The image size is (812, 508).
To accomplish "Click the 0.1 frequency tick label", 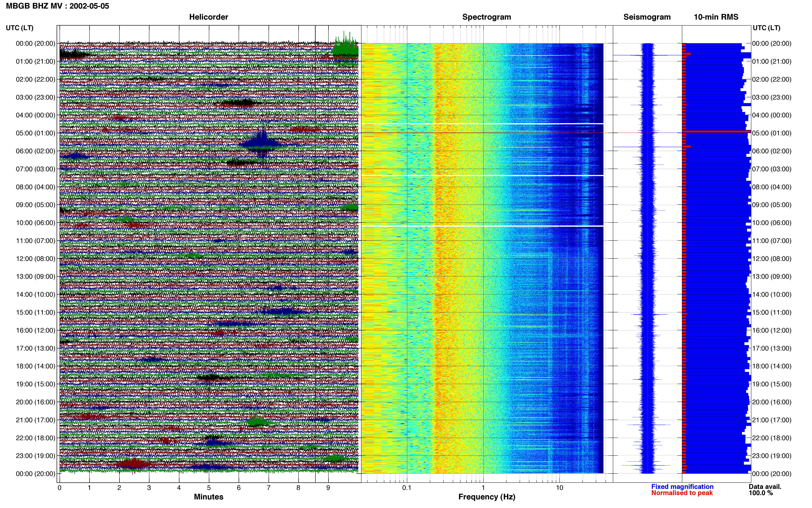I will [x=407, y=488].
